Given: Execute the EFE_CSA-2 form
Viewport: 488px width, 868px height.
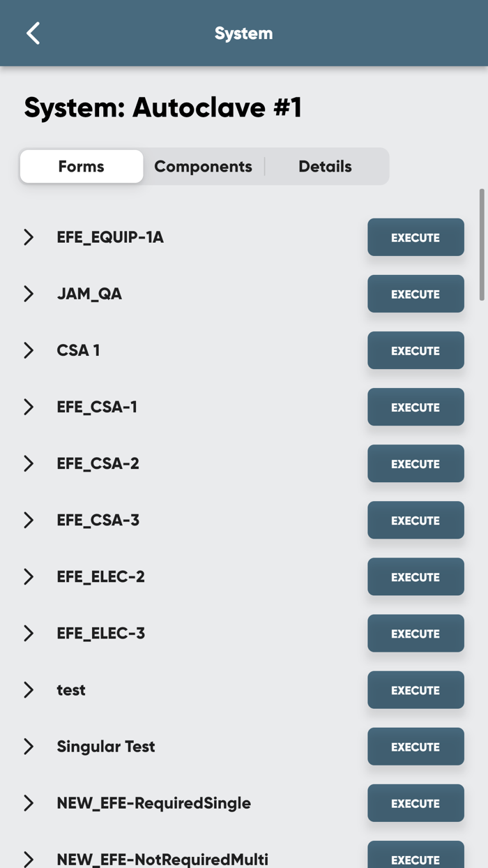Looking at the screenshot, I should coord(415,463).
